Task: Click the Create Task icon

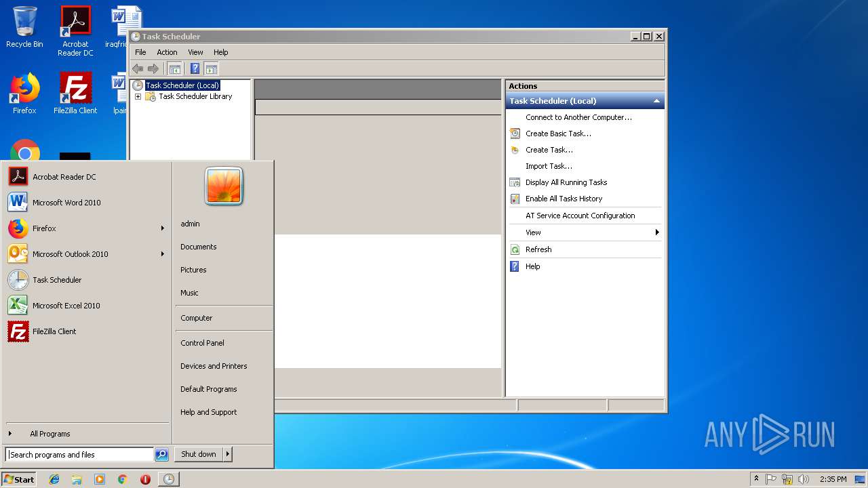Action: coord(515,150)
